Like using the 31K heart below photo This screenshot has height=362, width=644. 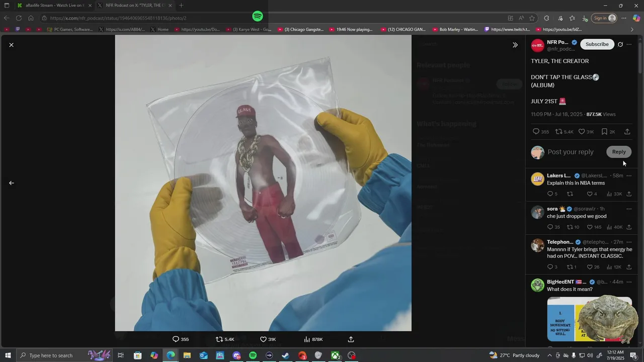(x=267, y=339)
